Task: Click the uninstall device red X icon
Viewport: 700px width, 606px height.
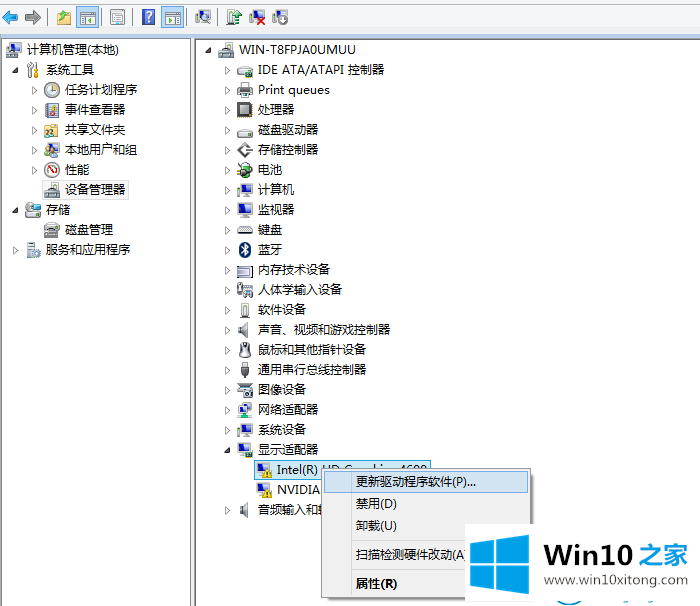Action: (x=257, y=18)
